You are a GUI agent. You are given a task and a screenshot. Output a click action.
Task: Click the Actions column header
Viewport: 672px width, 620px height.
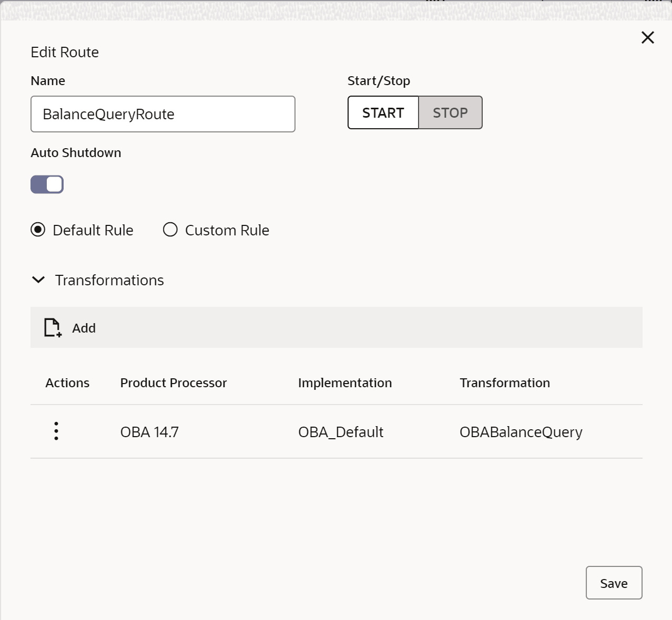coord(67,383)
